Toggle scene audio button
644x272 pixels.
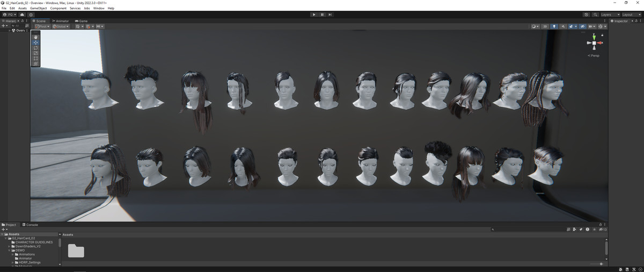click(563, 26)
